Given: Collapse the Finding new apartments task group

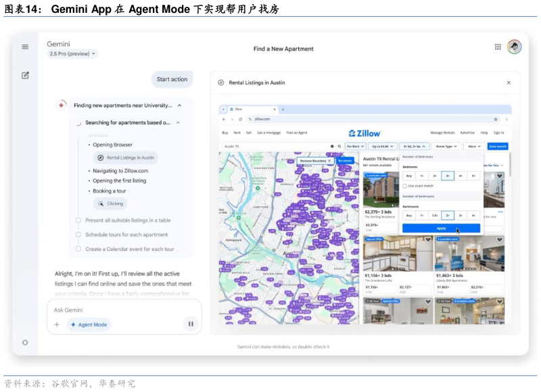Looking at the screenshot, I should [x=179, y=105].
